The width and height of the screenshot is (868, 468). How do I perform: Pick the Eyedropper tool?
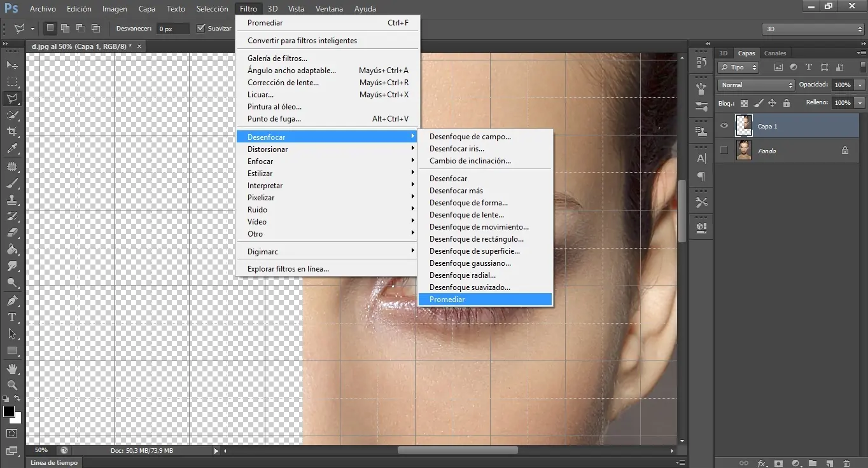[x=13, y=149]
